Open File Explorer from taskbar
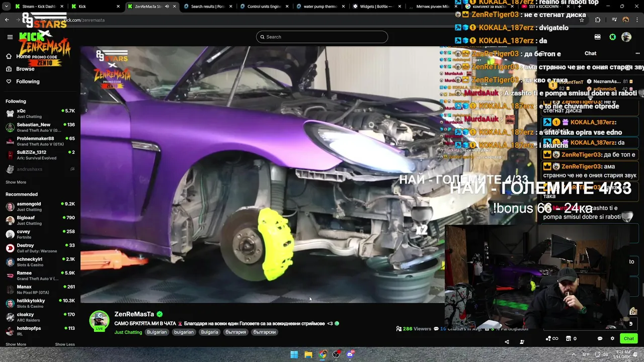The height and width of the screenshot is (362, 644). click(x=308, y=354)
